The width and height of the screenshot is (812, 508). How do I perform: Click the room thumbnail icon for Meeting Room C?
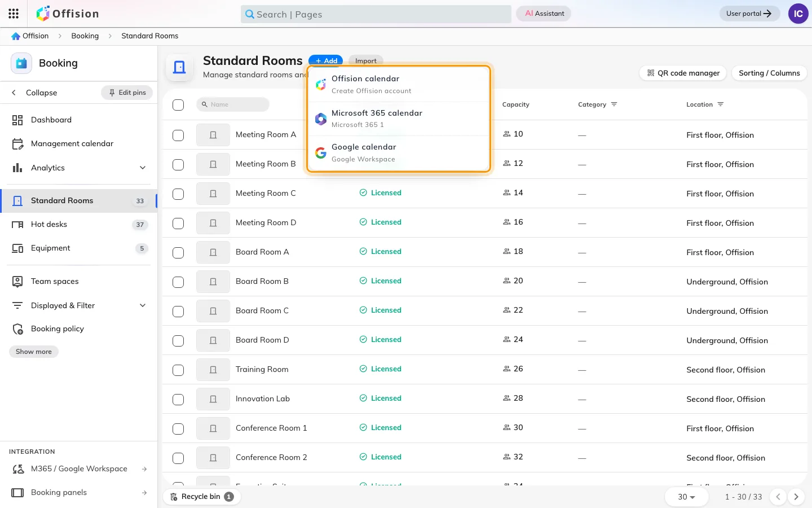pos(213,194)
